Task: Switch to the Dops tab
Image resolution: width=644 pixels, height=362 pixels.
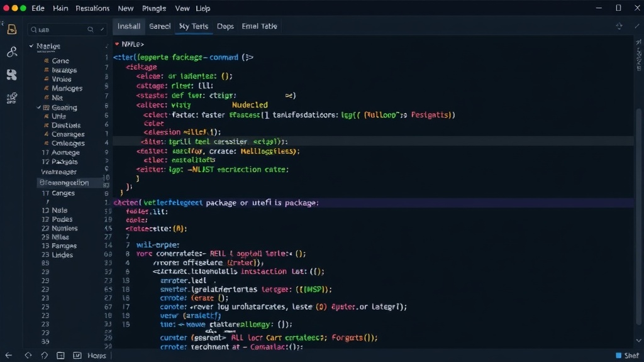Action: pos(226,26)
